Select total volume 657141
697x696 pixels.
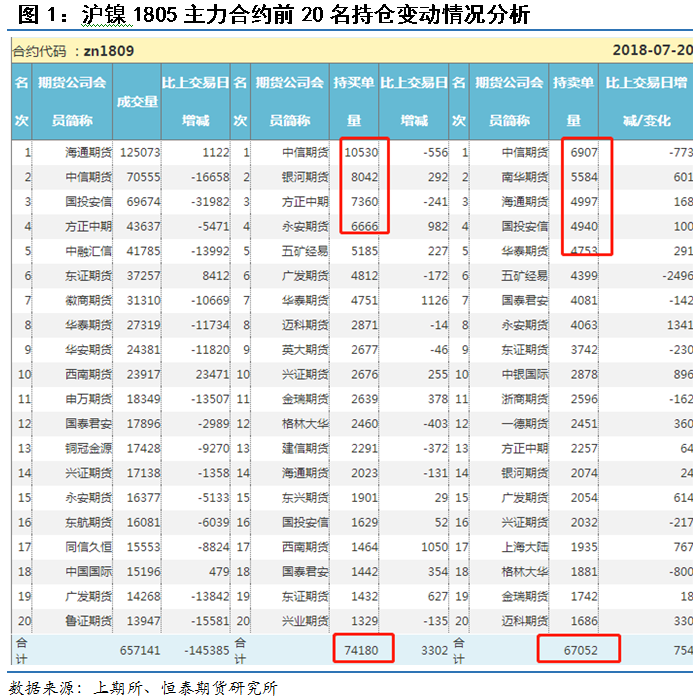coord(140,651)
